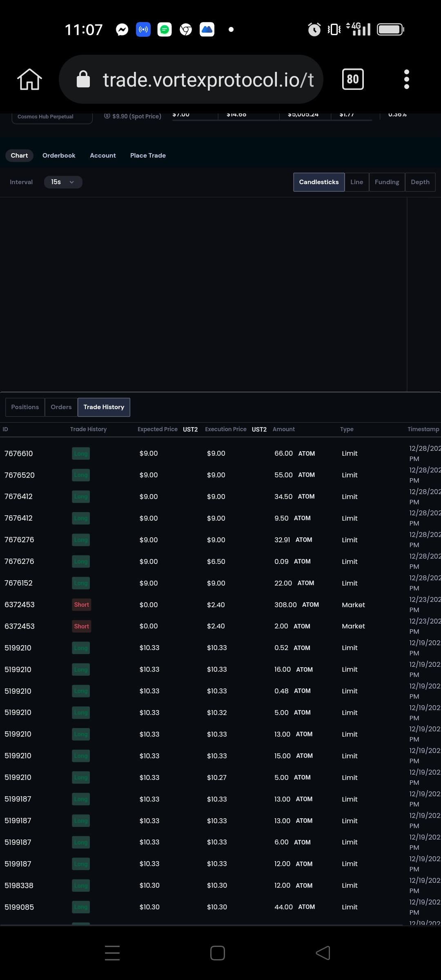This screenshot has width=441, height=980.
Task: Tap the URL address bar field
Action: (191, 79)
